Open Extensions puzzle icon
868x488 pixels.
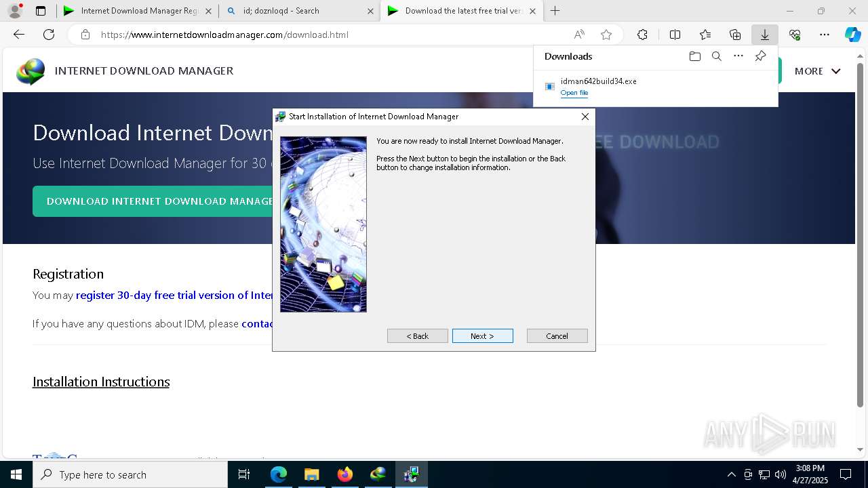point(642,35)
